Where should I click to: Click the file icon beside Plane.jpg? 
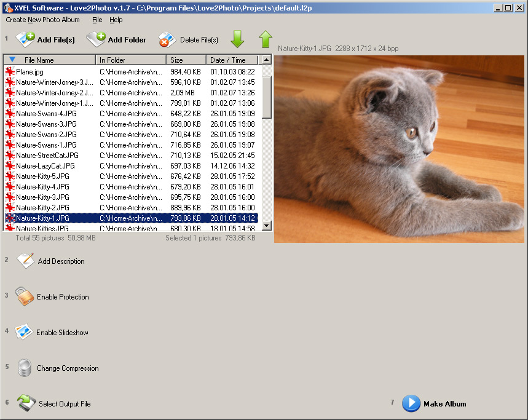tap(10, 72)
